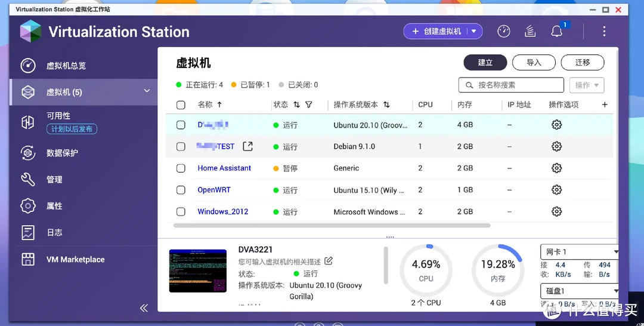Open the 网卡 1 network adapter dropdown
644x326 pixels.
[580, 252]
